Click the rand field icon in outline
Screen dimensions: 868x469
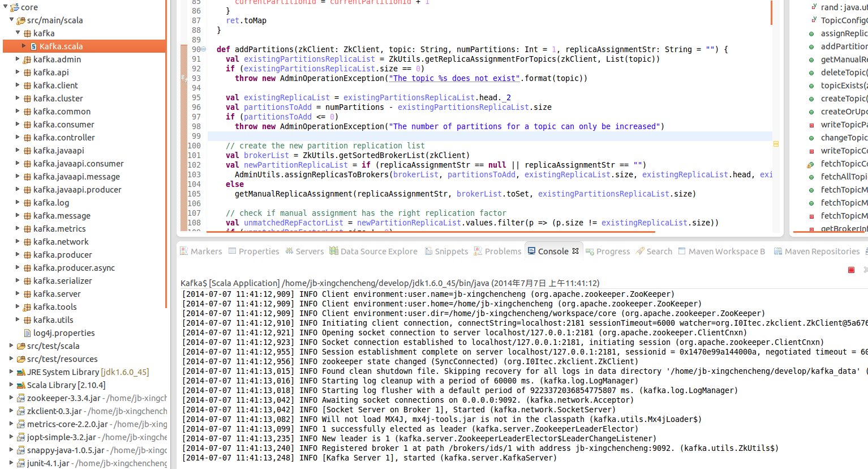pyautogui.click(x=813, y=7)
